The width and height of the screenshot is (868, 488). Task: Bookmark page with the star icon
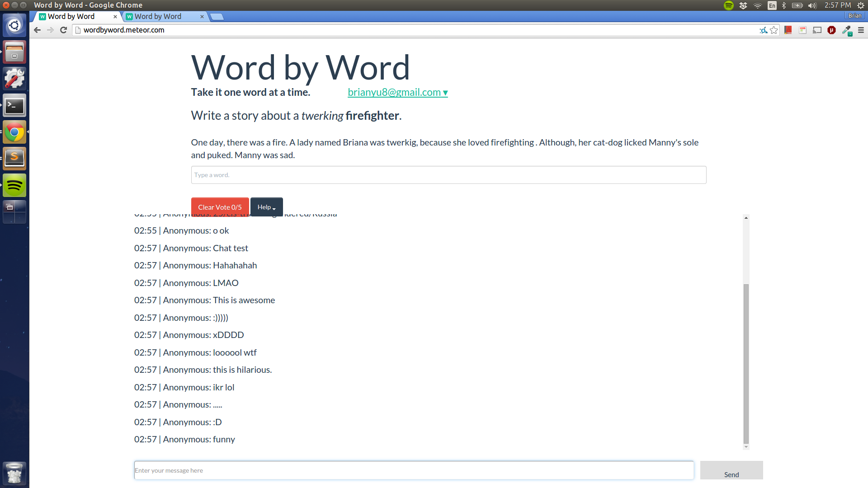click(774, 30)
